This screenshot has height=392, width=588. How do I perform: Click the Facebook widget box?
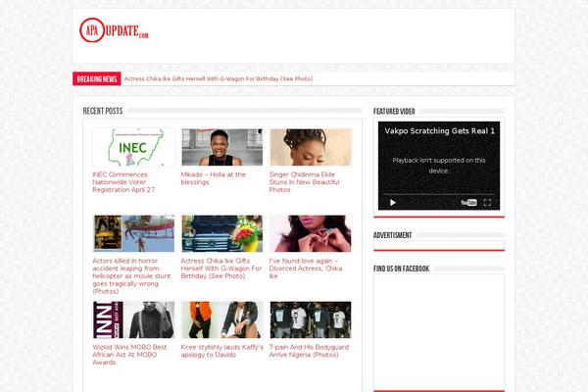[x=439, y=332]
